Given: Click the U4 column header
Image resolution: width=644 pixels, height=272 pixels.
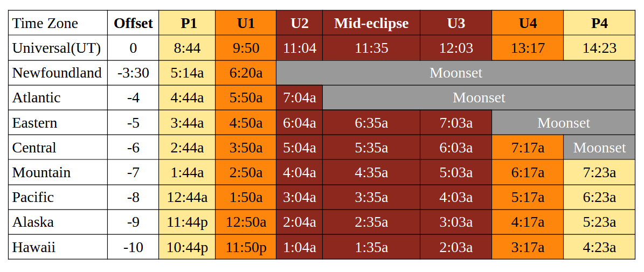Looking at the screenshot, I should pos(528,23).
